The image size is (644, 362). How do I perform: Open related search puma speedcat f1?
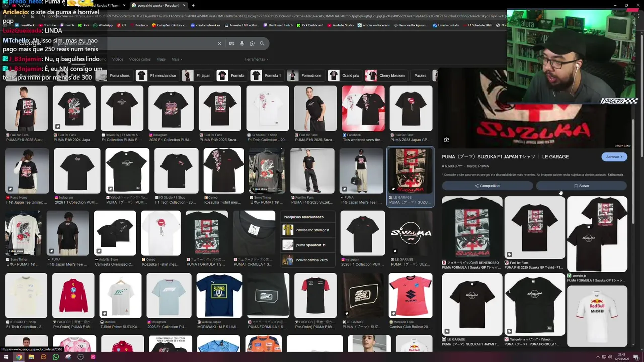click(x=308, y=245)
